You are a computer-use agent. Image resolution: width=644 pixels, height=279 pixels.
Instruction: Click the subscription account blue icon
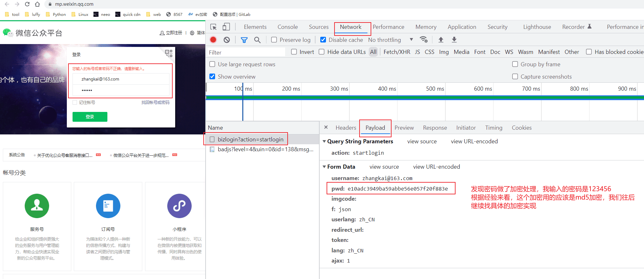click(108, 206)
